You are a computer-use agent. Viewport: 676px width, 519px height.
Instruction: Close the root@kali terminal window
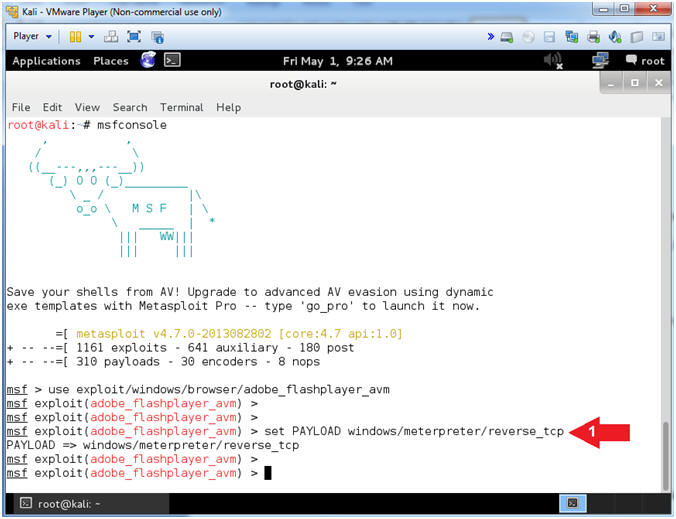pos(658,83)
